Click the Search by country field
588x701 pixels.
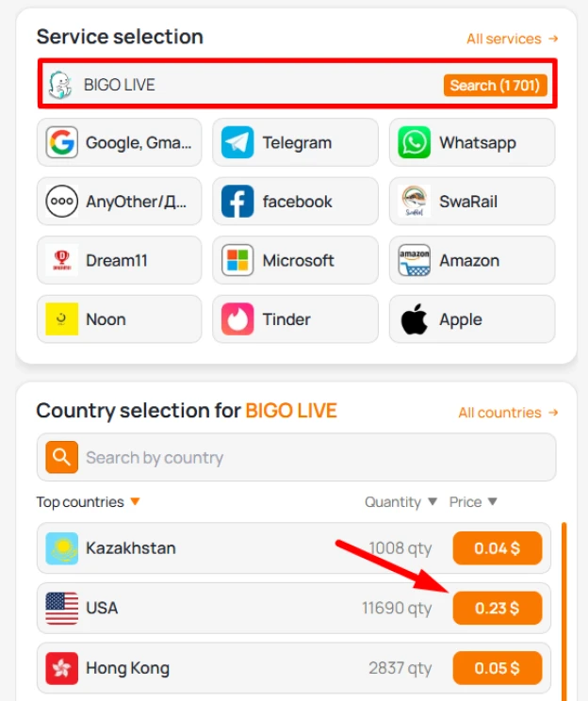297,457
